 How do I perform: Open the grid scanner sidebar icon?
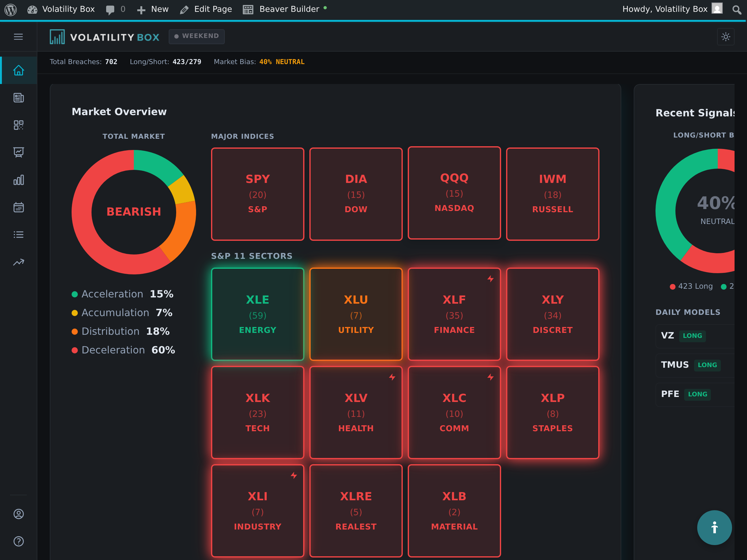[x=18, y=125]
